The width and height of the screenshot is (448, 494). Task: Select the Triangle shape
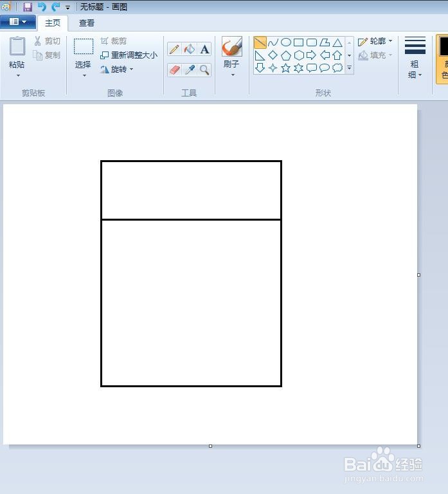(337, 42)
